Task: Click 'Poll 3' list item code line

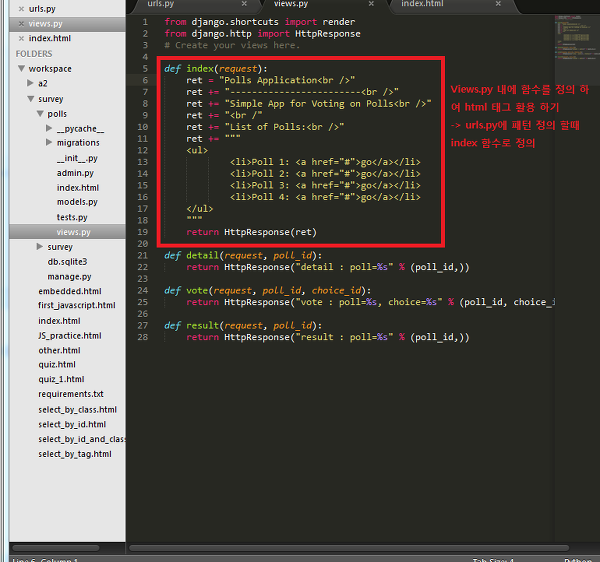Action: coord(325,186)
